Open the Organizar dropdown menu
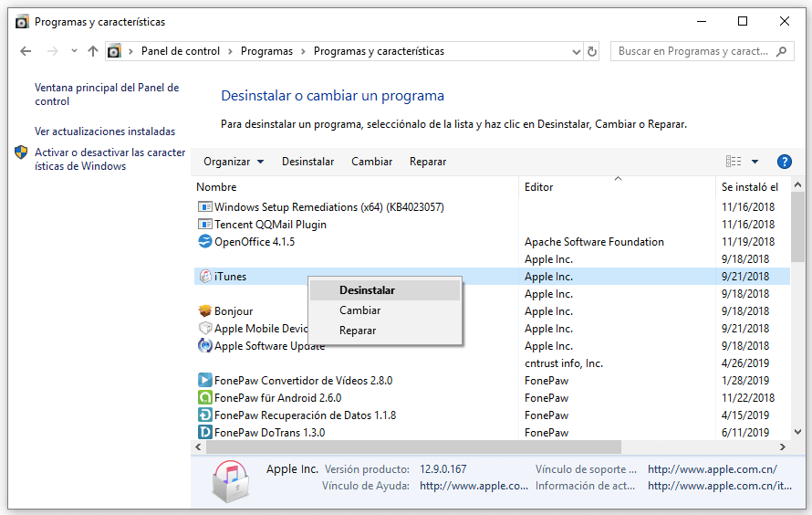 click(234, 162)
